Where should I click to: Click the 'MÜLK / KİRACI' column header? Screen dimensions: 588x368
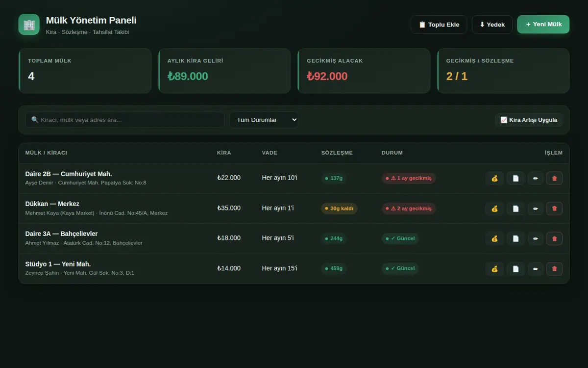(x=46, y=153)
